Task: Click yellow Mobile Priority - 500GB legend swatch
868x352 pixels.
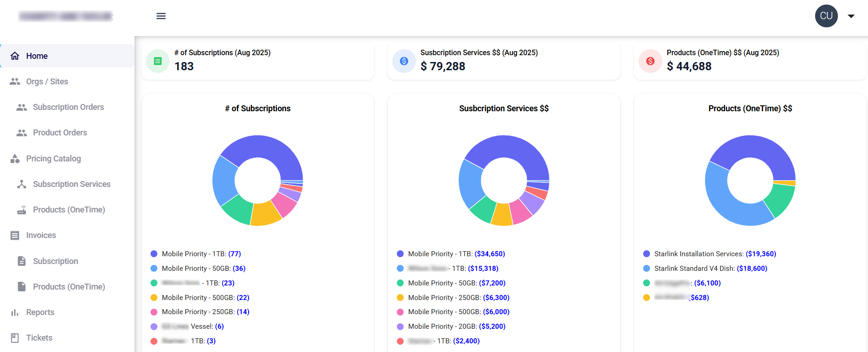Action: pos(154,298)
